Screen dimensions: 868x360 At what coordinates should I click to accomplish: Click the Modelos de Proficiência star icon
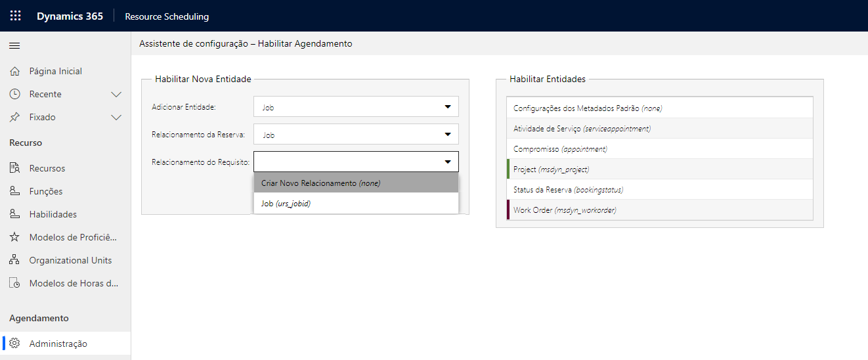click(x=15, y=237)
